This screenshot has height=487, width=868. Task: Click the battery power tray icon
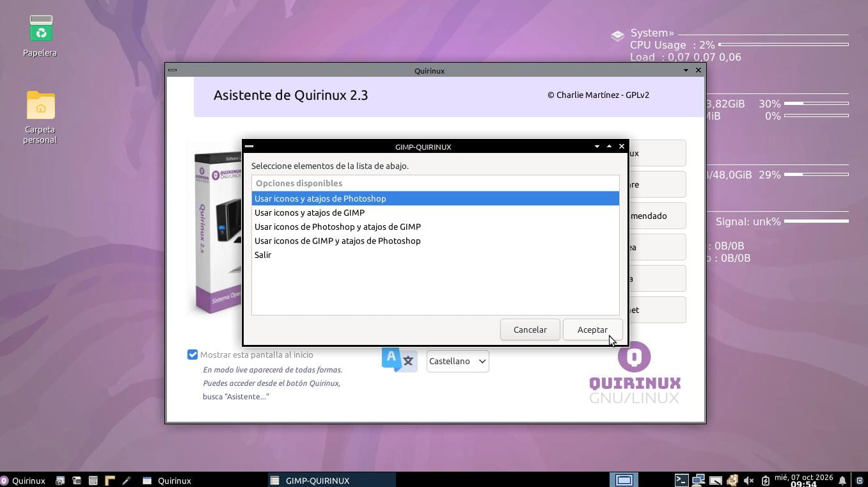point(765,480)
